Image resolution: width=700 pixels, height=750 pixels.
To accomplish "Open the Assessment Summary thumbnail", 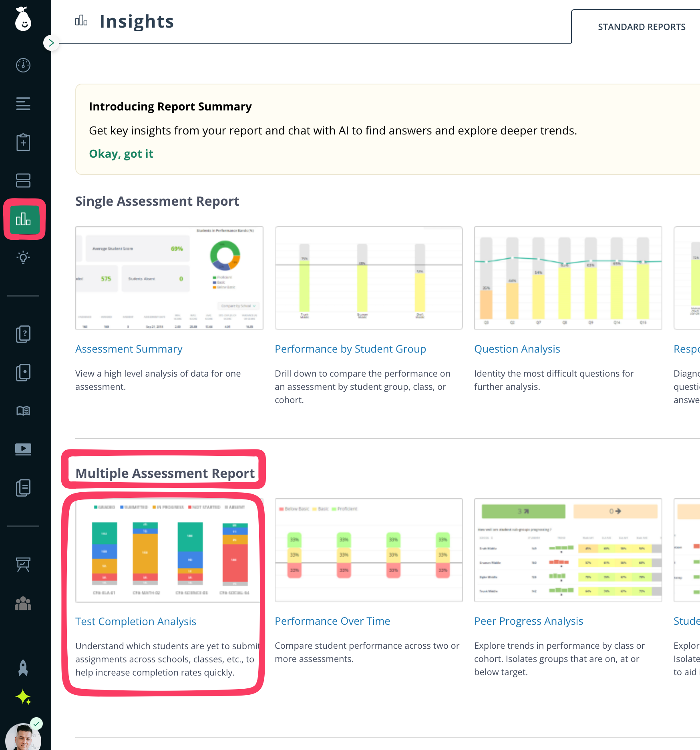I will [x=169, y=278].
